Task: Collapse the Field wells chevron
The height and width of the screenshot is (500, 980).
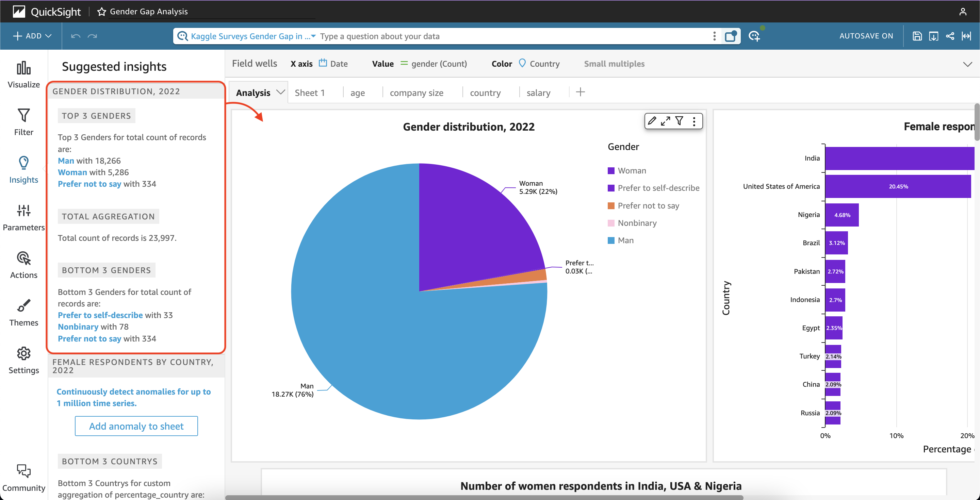Action: [967, 64]
